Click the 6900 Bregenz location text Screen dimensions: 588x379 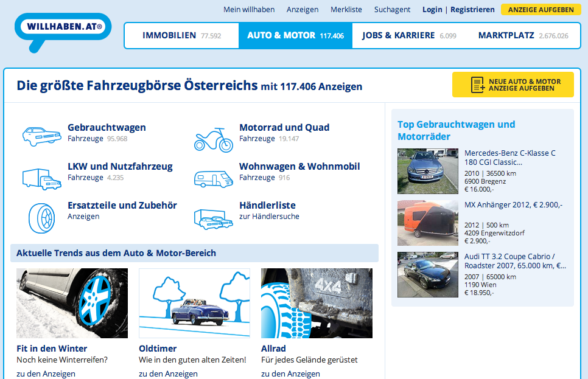pos(485,181)
